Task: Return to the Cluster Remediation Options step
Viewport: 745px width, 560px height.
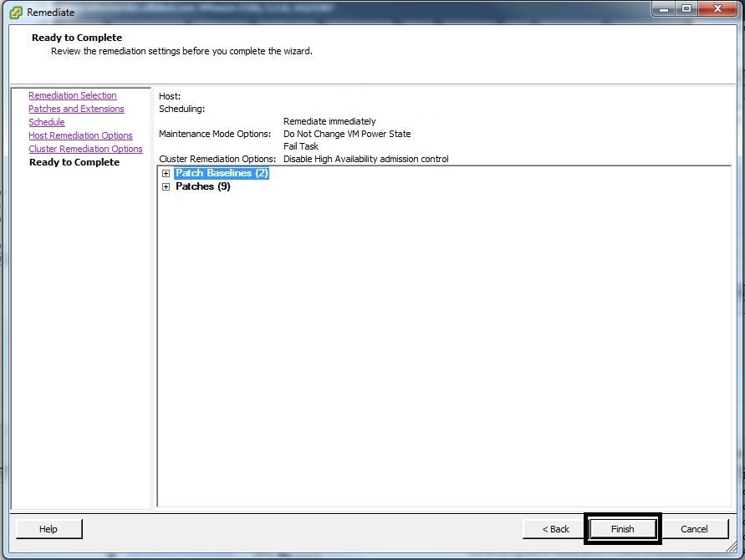Action: 85,149
